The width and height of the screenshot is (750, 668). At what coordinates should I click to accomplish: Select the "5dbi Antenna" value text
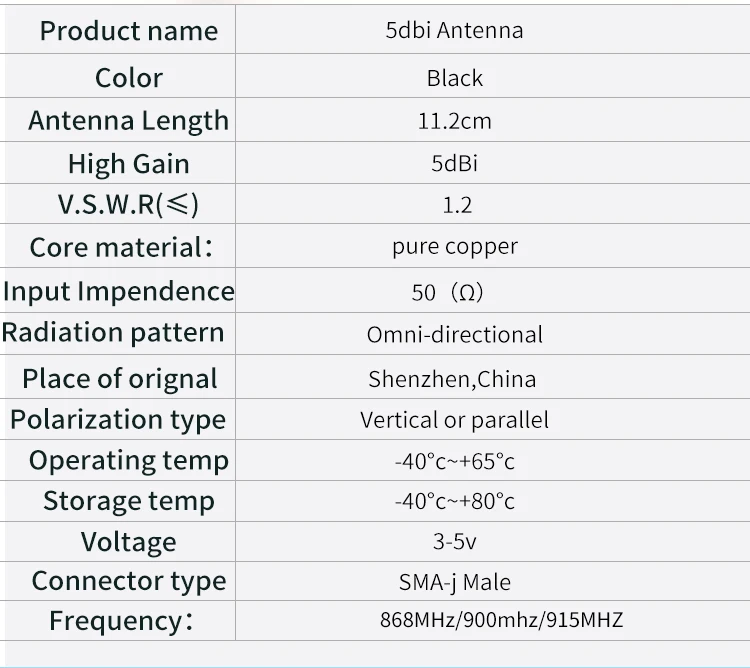tap(454, 31)
